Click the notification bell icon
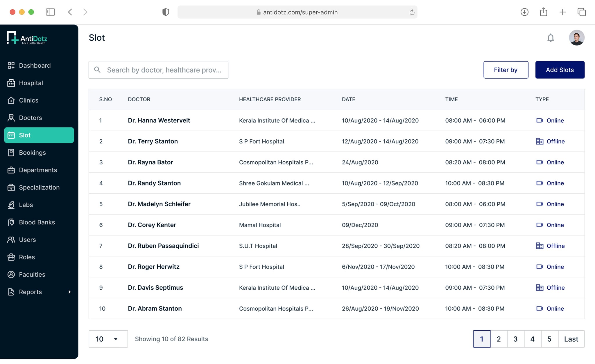 [x=550, y=38]
